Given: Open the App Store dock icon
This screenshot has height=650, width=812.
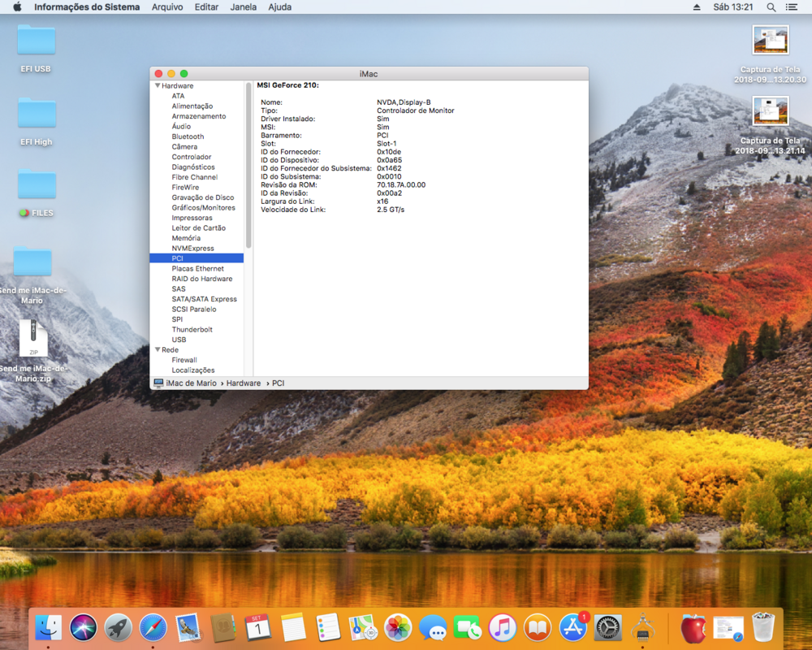Looking at the screenshot, I should (x=573, y=627).
